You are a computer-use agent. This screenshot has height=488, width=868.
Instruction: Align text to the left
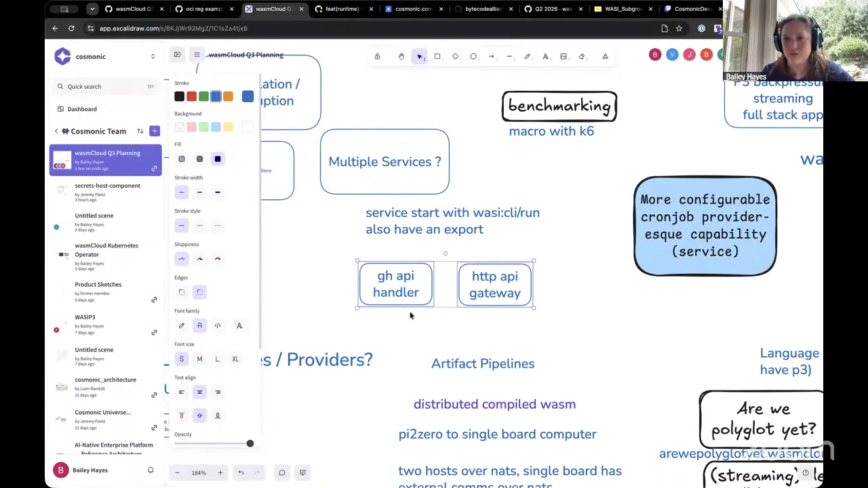pos(181,392)
